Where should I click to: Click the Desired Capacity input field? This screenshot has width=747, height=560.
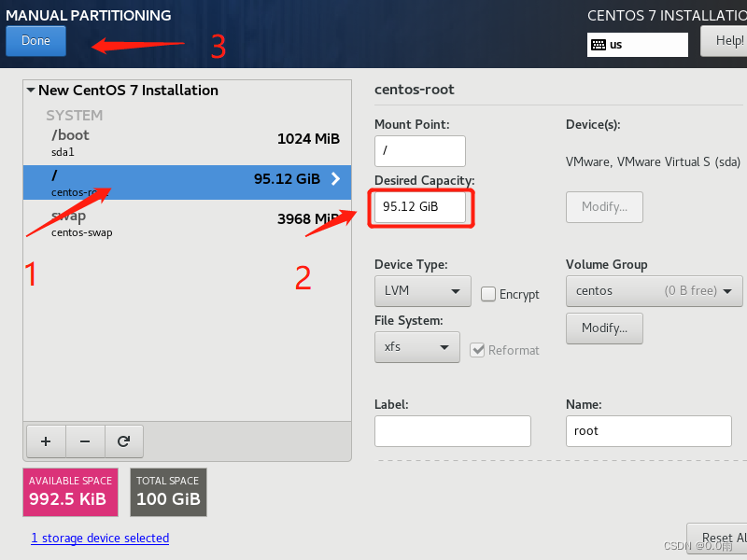(x=419, y=206)
